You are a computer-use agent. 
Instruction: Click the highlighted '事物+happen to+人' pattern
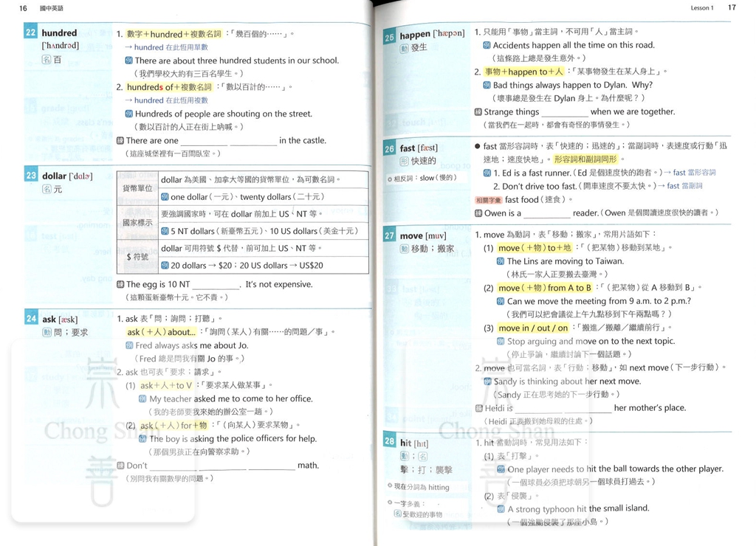[x=524, y=72]
